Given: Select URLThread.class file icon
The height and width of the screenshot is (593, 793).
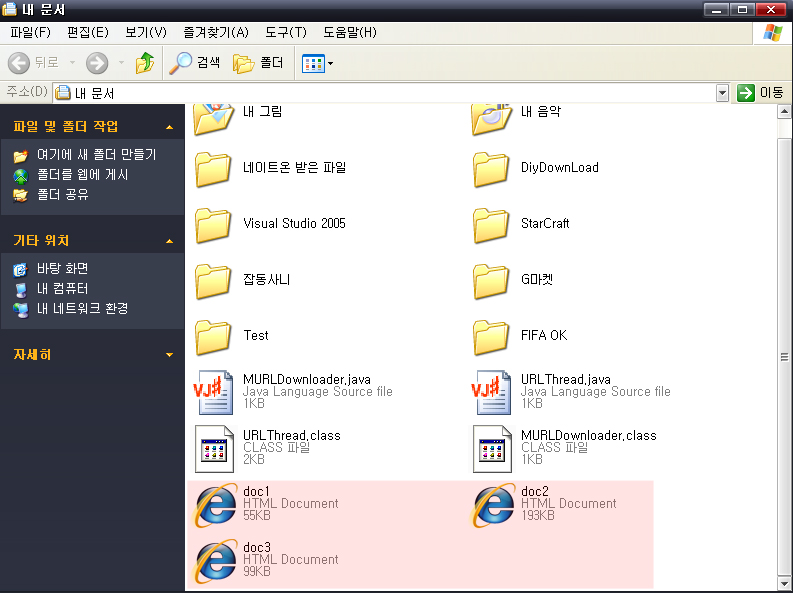Looking at the screenshot, I should pyautogui.click(x=214, y=449).
